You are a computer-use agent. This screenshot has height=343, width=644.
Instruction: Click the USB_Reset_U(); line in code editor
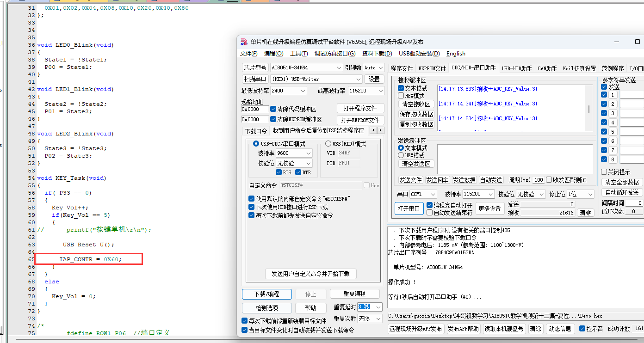pos(88,245)
